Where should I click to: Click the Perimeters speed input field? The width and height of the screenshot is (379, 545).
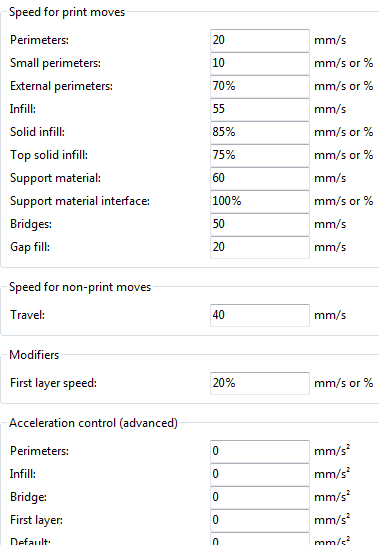(x=260, y=40)
